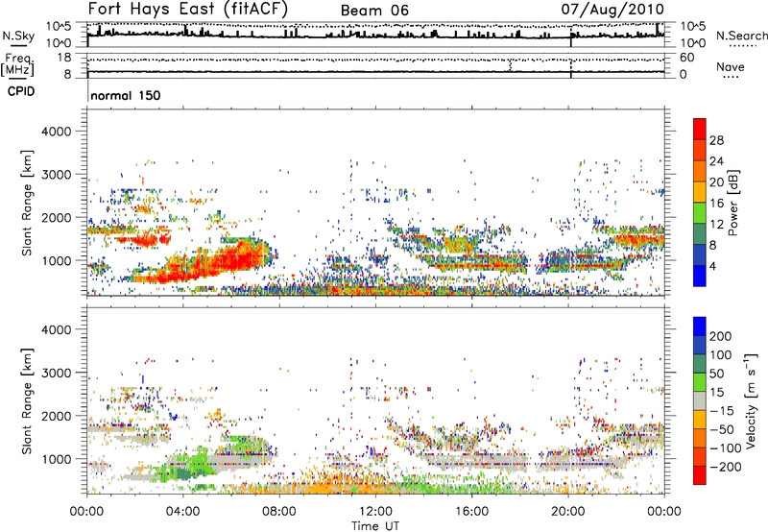Click 'Slant Range [km]' label of velocity panel
The width and height of the screenshot is (768, 532).
(27, 401)
